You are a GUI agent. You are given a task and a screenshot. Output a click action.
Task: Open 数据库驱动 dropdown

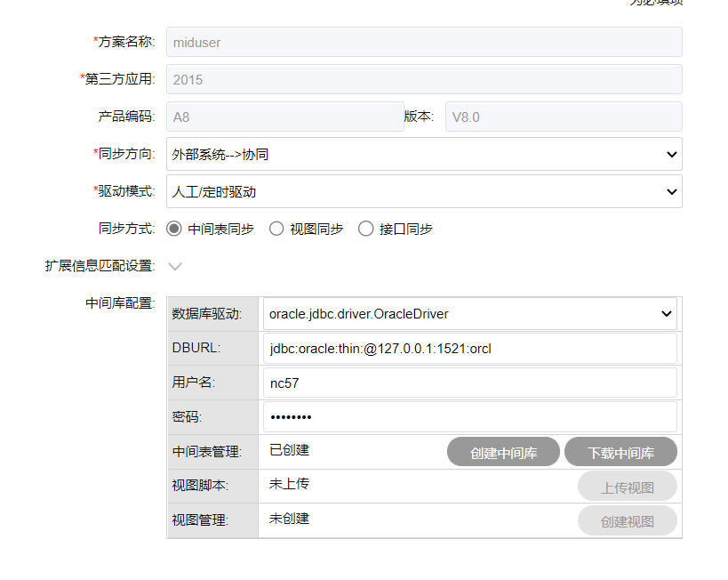click(470, 314)
